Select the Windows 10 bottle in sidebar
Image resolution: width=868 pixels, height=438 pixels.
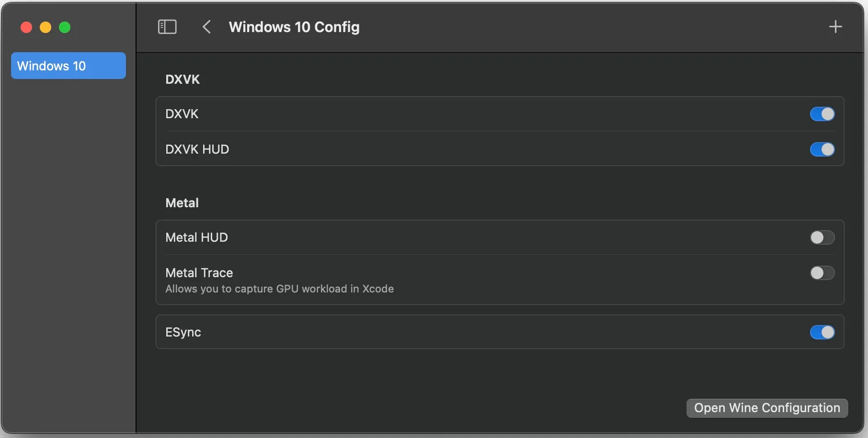coord(68,66)
